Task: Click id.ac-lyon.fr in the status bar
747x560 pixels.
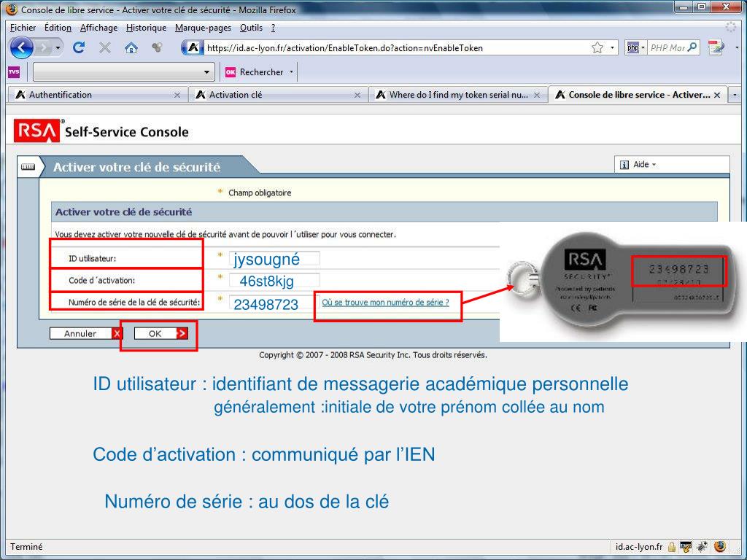Action: tap(638, 547)
